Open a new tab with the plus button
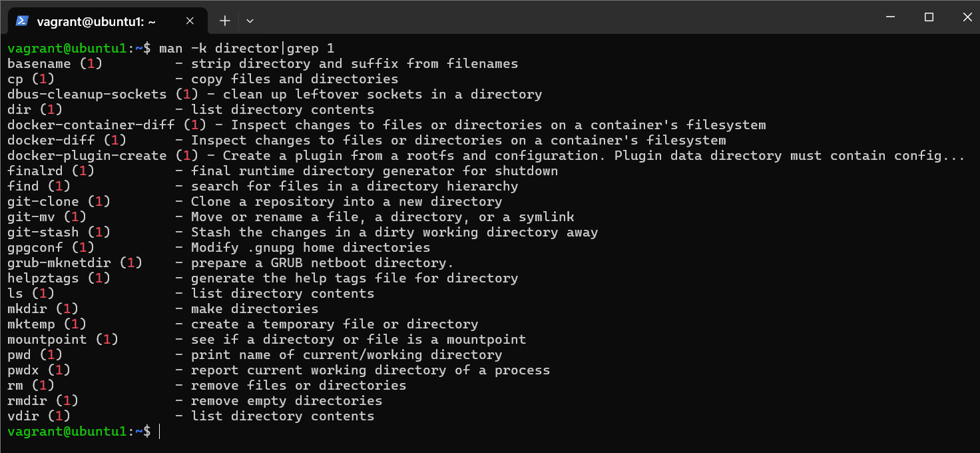 [x=225, y=21]
